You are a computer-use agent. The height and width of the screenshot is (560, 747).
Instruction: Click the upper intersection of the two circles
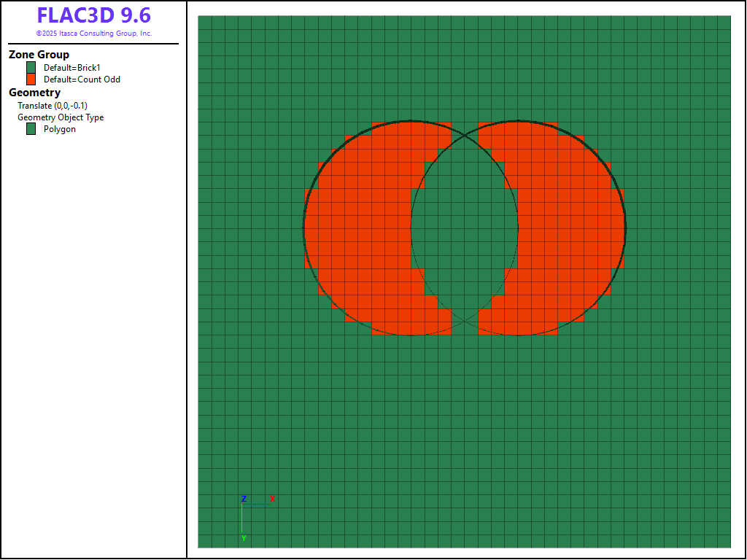pyautogui.click(x=465, y=135)
